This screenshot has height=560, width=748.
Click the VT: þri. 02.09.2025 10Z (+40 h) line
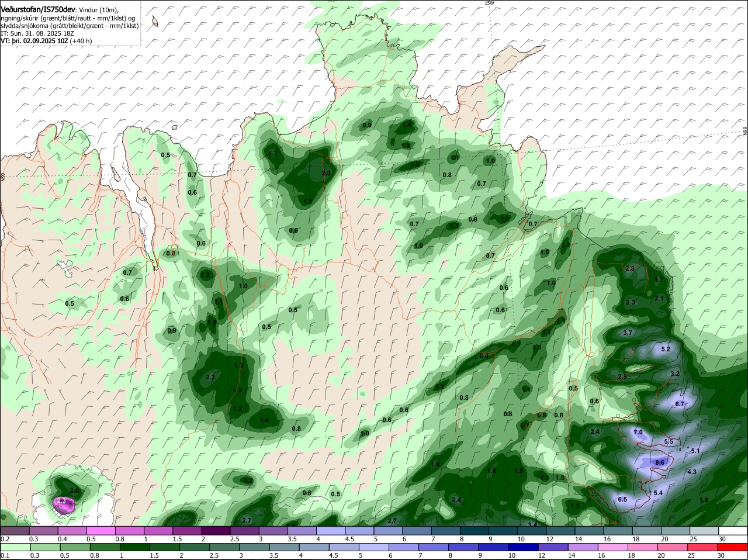46,41
